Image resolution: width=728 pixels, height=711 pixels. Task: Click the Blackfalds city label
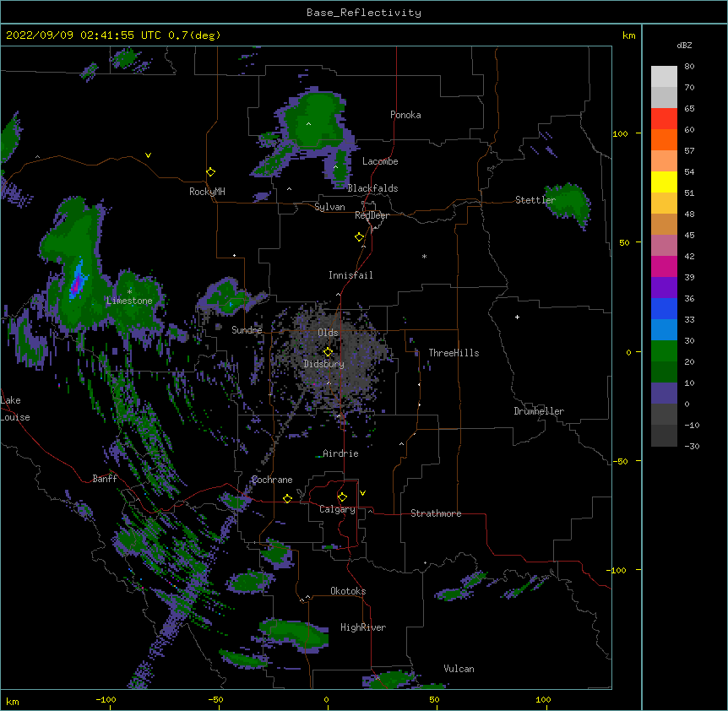(x=372, y=188)
